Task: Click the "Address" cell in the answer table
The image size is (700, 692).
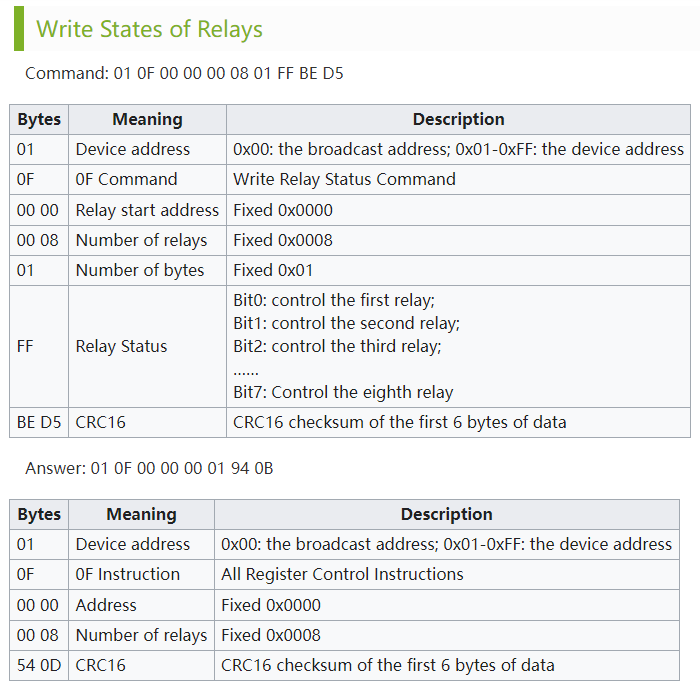Action: point(106,605)
